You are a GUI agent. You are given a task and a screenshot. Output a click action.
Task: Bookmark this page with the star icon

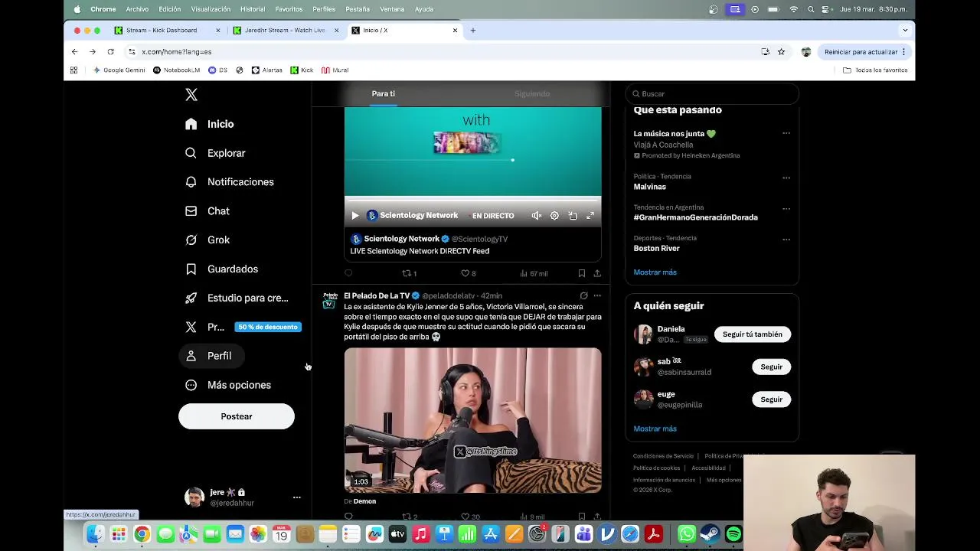tap(781, 52)
